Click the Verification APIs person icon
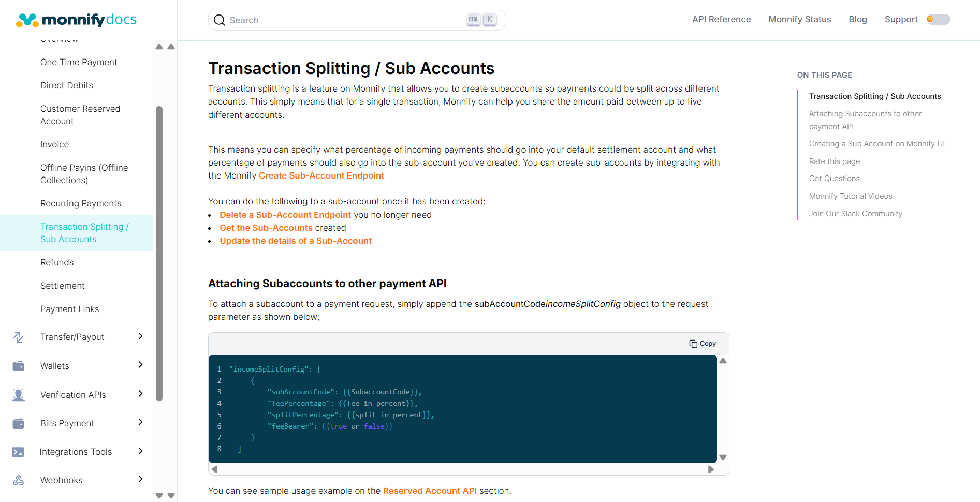 pyautogui.click(x=19, y=395)
